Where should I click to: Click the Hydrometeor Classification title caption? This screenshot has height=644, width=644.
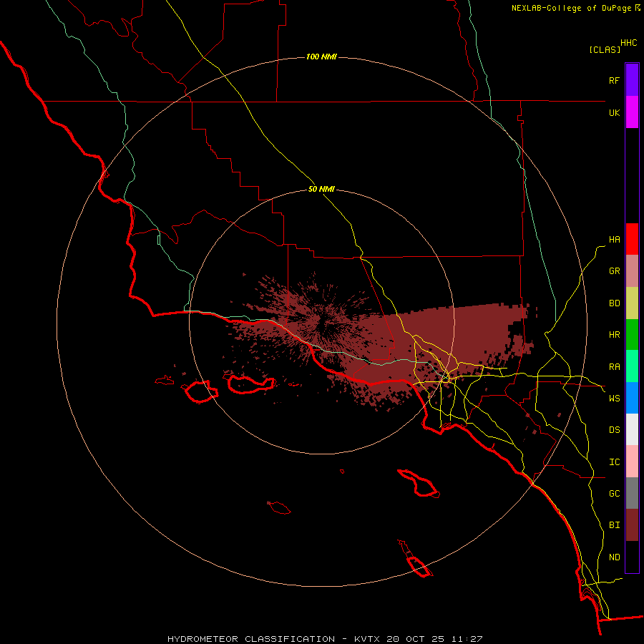(325, 639)
